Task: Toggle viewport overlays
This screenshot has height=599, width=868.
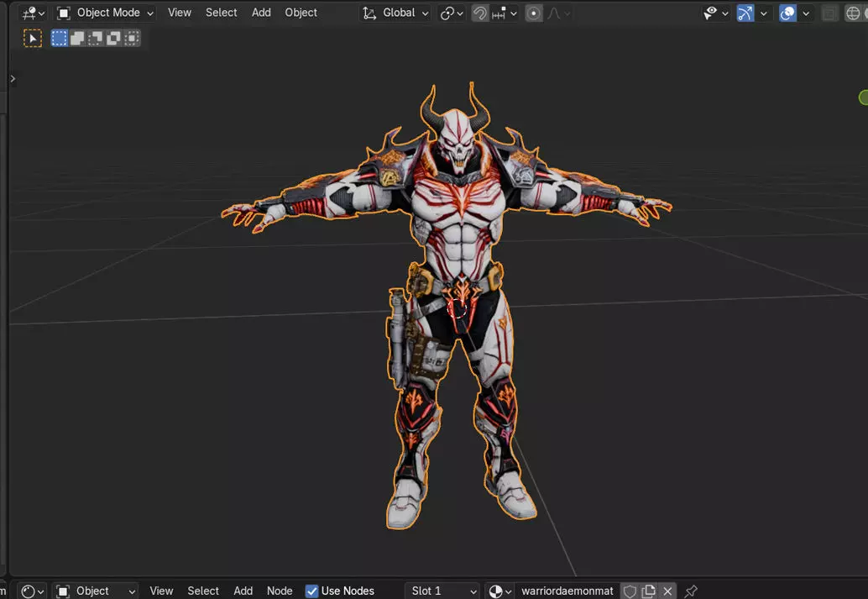Action: (787, 13)
